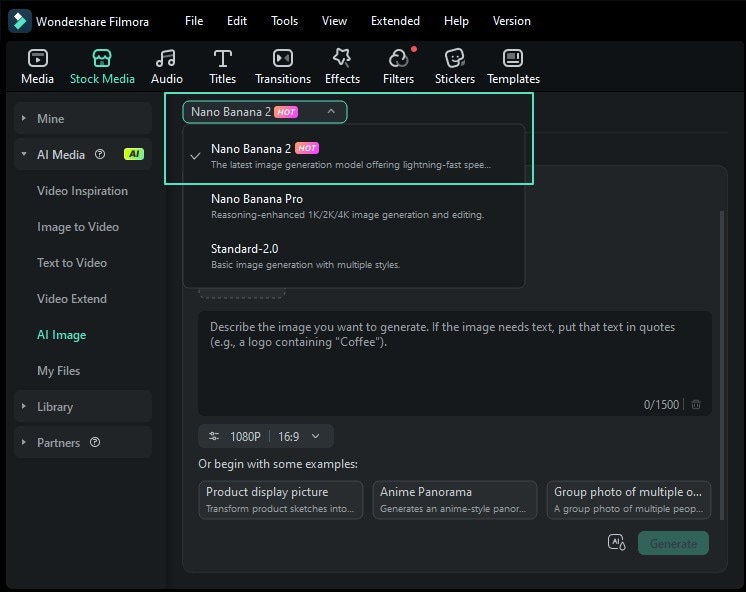Click the 1080P resolution setting

click(245, 436)
